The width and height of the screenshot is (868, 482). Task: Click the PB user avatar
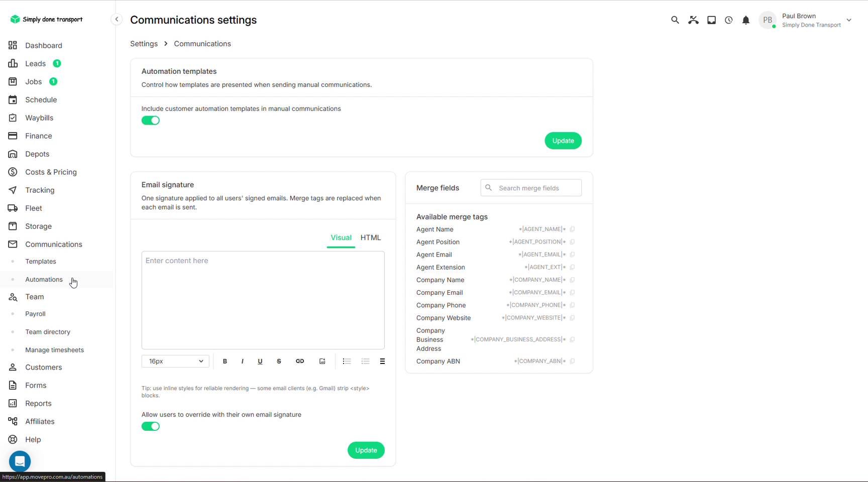point(767,20)
